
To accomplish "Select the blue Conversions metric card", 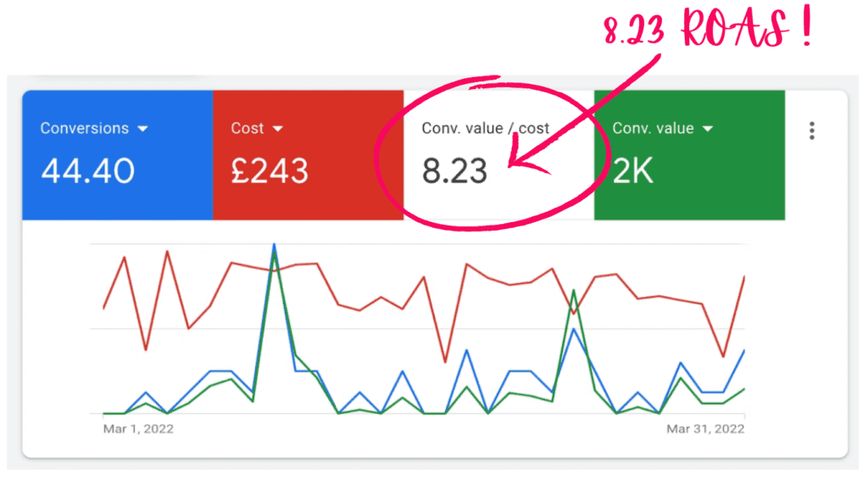I will 117,155.
